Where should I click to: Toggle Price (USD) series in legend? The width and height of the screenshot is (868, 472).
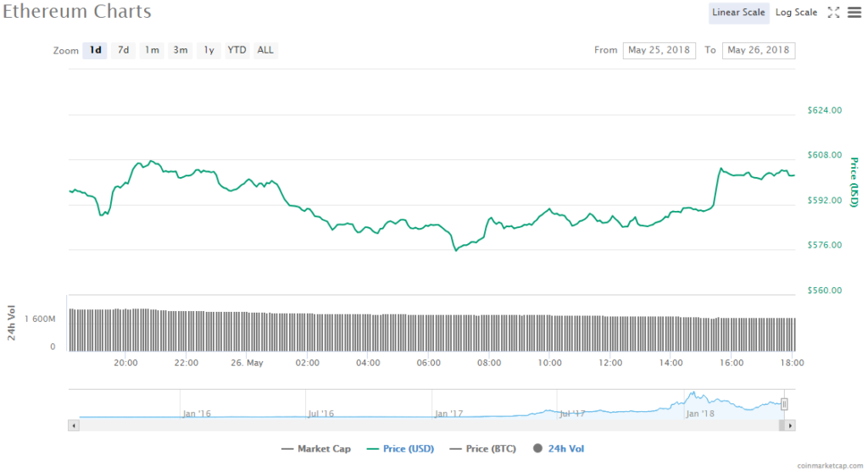(402, 448)
